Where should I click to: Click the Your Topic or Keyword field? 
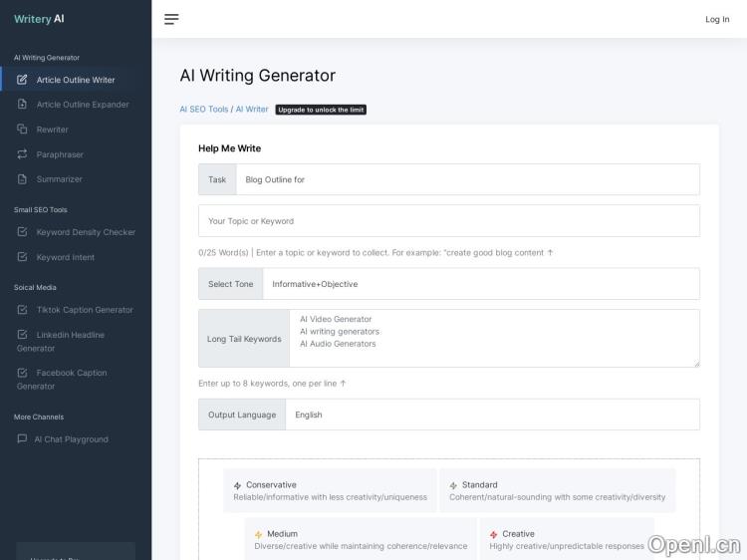coord(448,221)
